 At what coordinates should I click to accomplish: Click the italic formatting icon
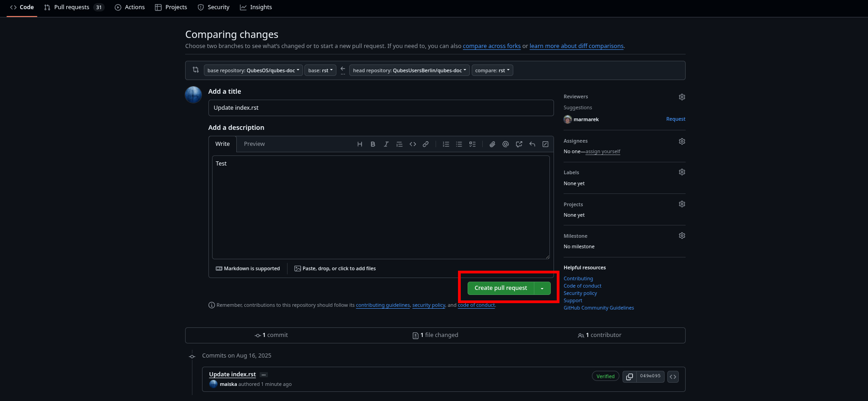point(386,144)
